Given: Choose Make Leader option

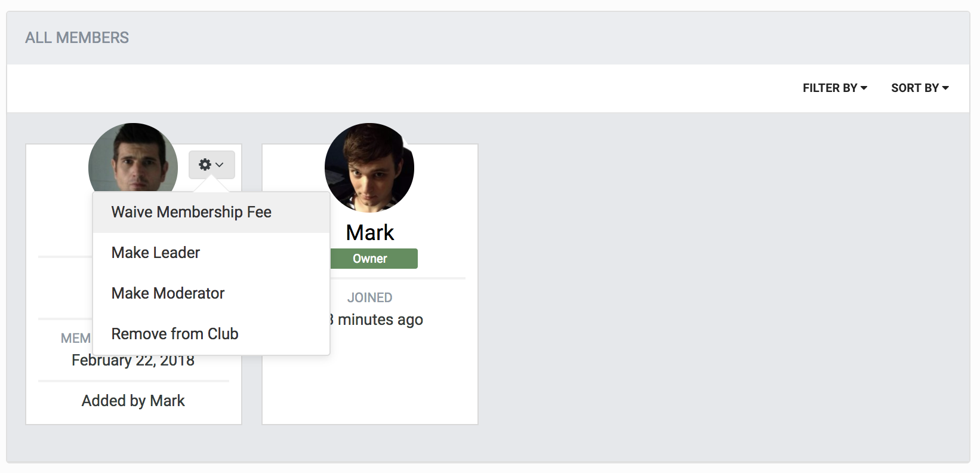Looking at the screenshot, I should pyautogui.click(x=155, y=253).
